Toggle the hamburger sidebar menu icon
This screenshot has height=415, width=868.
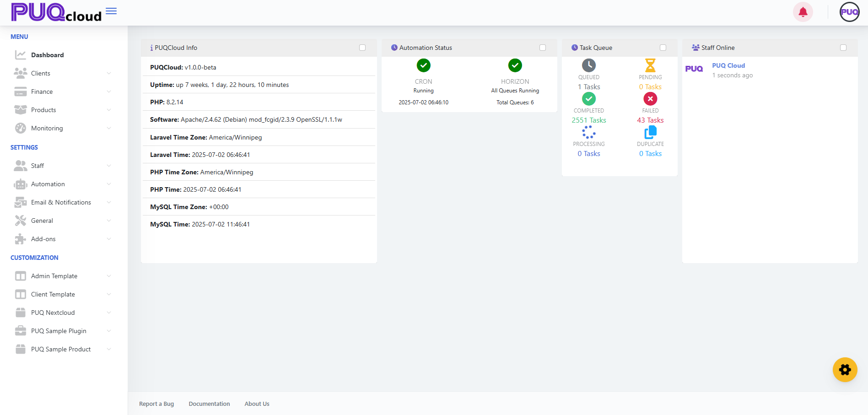coord(111,11)
